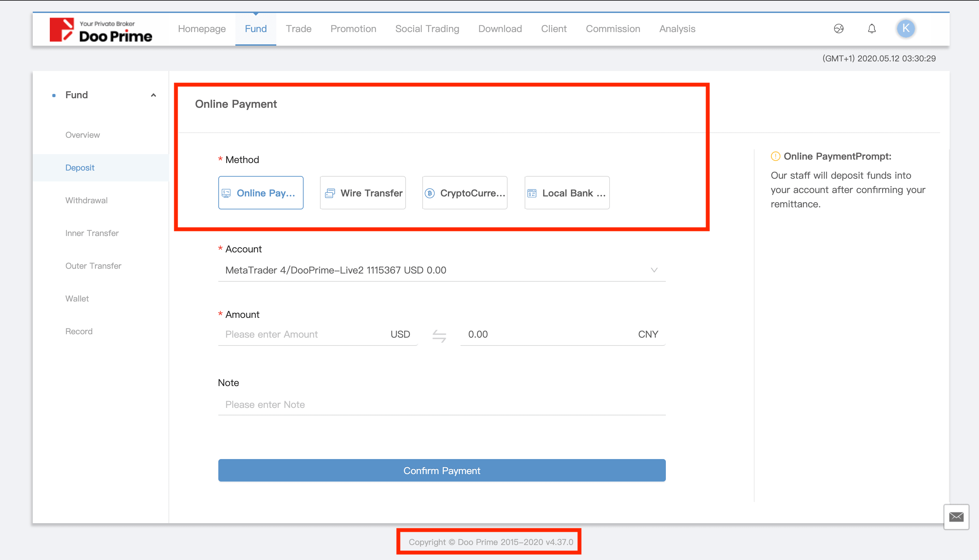Open the Account dropdown

pos(442,270)
